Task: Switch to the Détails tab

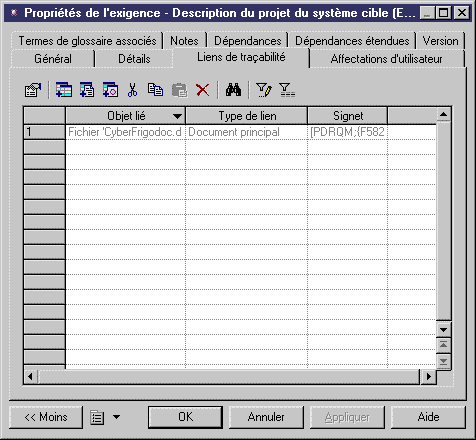Action: [x=134, y=59]
